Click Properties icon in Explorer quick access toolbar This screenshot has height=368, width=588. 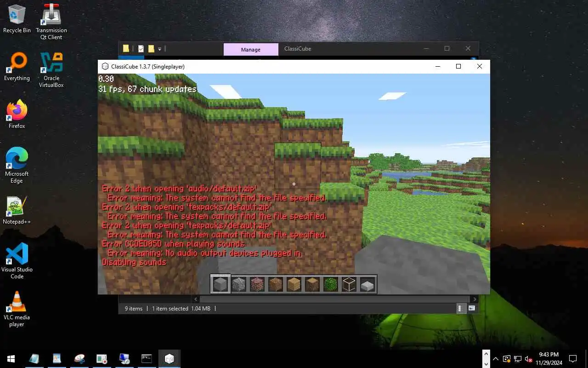(141, 49)
